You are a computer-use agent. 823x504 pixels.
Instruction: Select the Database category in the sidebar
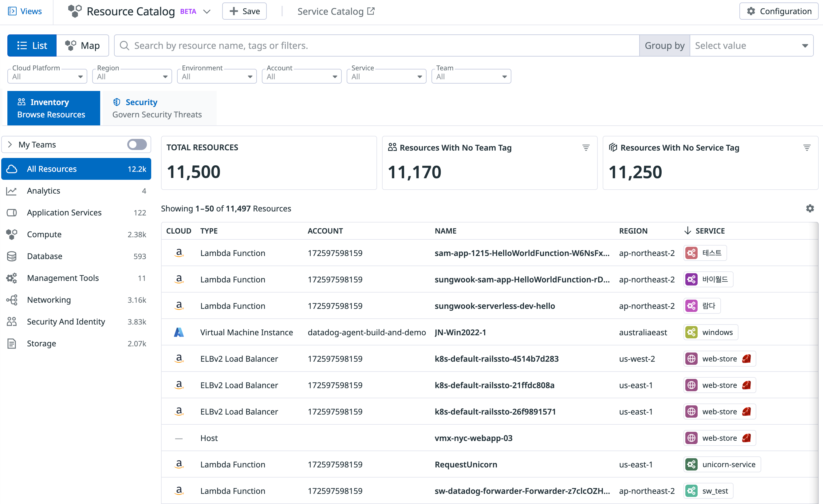[x=45, y=256]
